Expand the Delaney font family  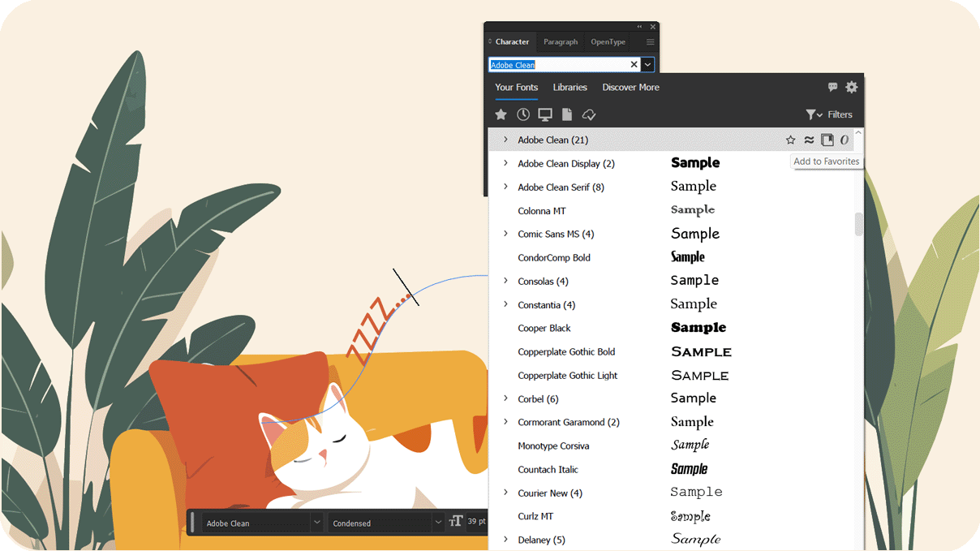pyautogui.click(x=505, y=540)
